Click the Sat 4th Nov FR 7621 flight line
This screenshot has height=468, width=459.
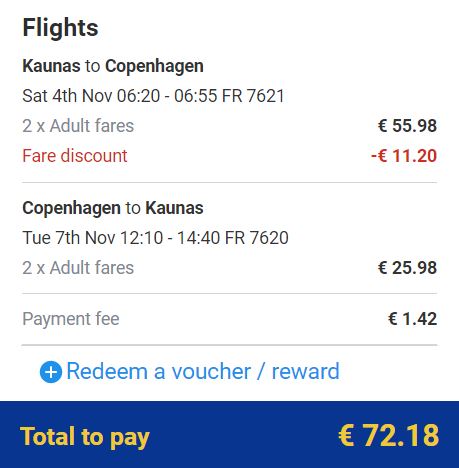[153, 96]
